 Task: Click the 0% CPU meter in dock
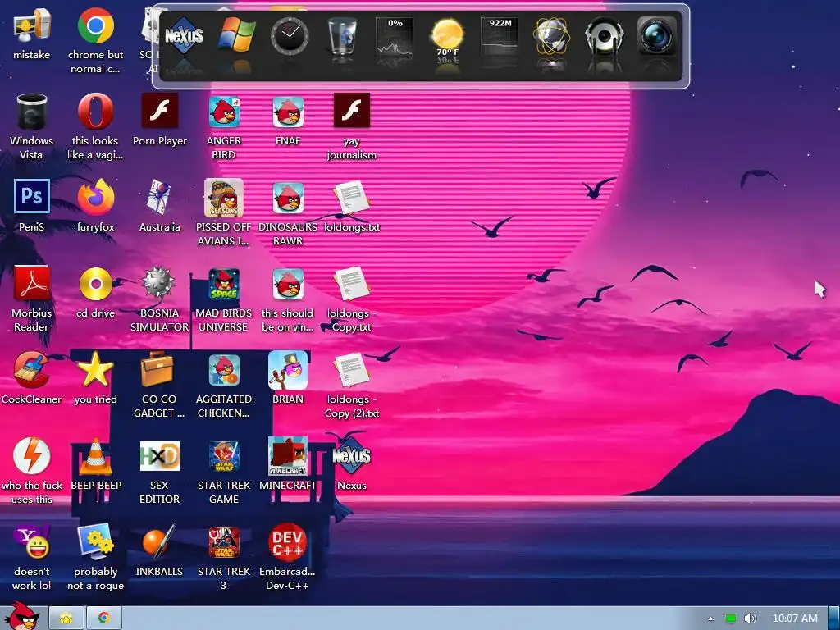pyautogui.click(x=395, y=36)
